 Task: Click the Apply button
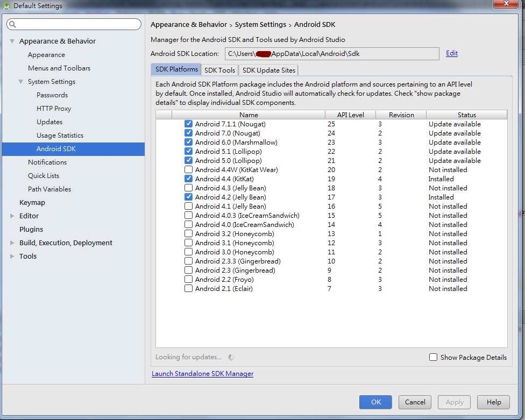[455, 402]
